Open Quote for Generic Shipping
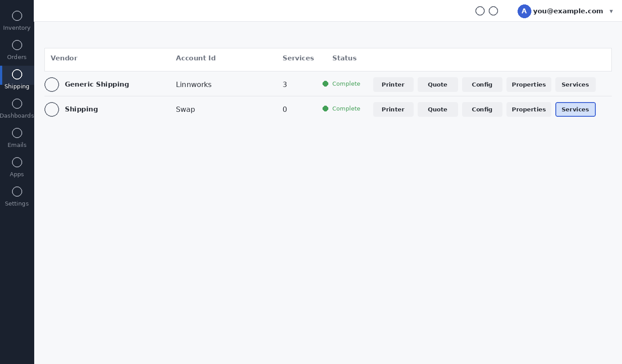The image size is (622, 364). pos(438,84)
